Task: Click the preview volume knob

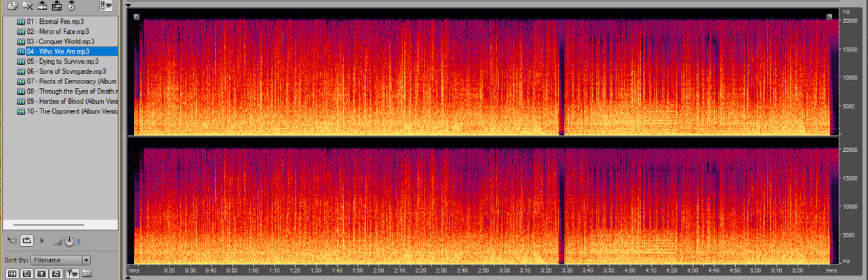Action: tap(68, 241)
